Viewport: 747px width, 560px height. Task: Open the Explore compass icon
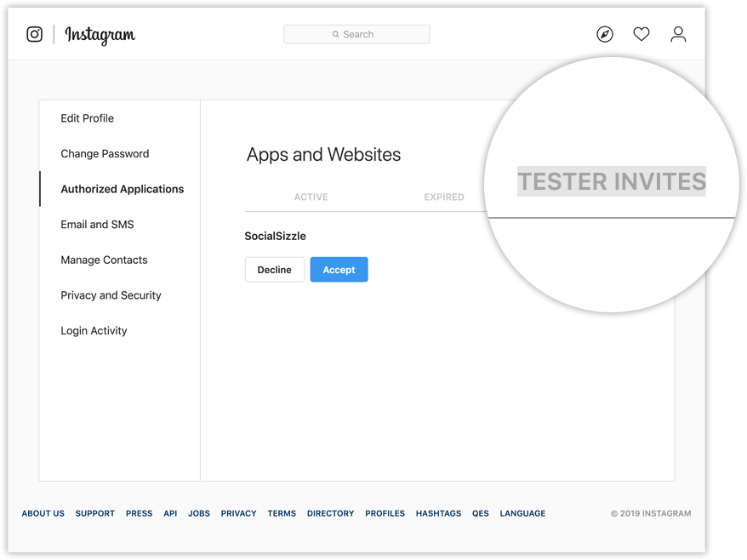pos(605,34)
